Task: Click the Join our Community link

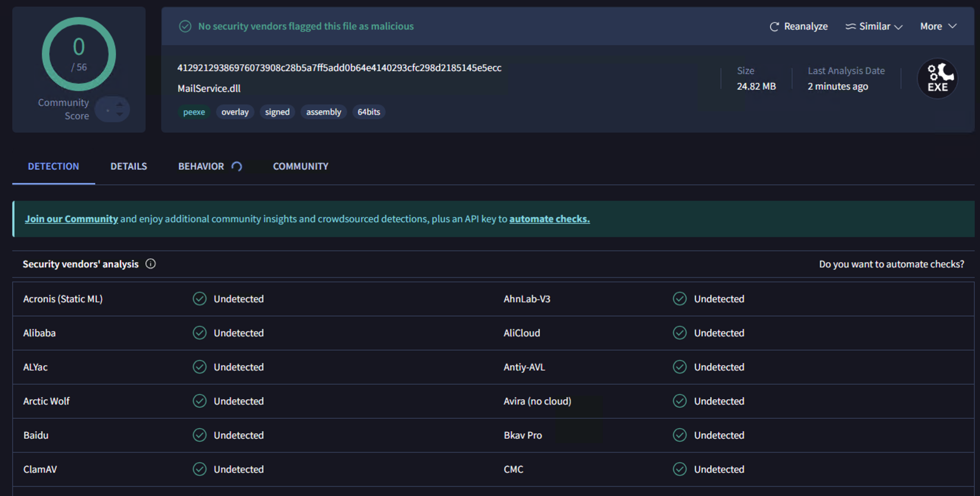Action: (x=71, y=219)
